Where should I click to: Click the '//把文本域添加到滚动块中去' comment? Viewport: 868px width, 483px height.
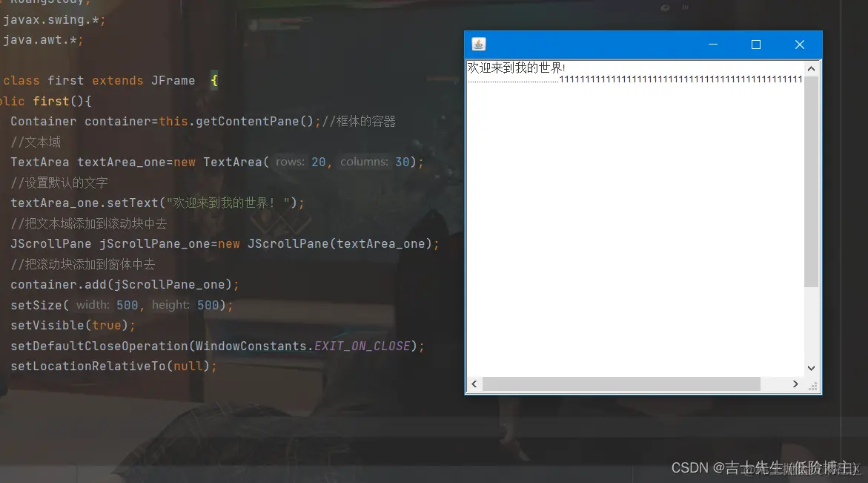point(88,223)
